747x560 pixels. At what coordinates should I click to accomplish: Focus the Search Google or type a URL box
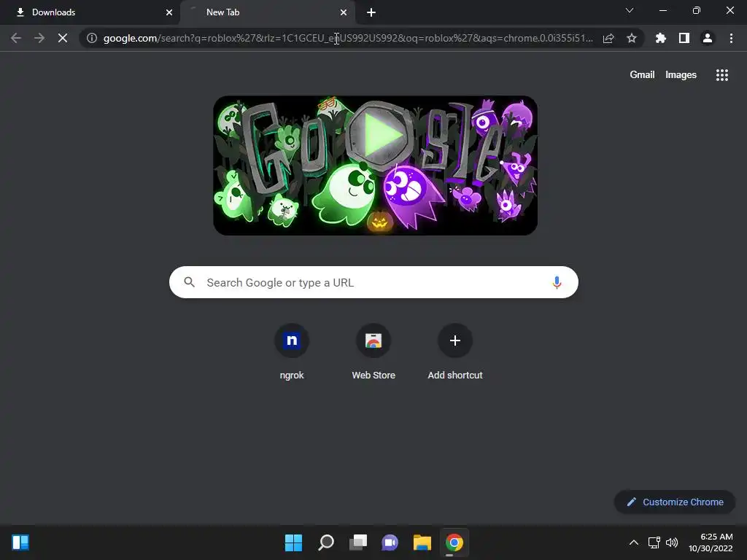click(373, 282)
